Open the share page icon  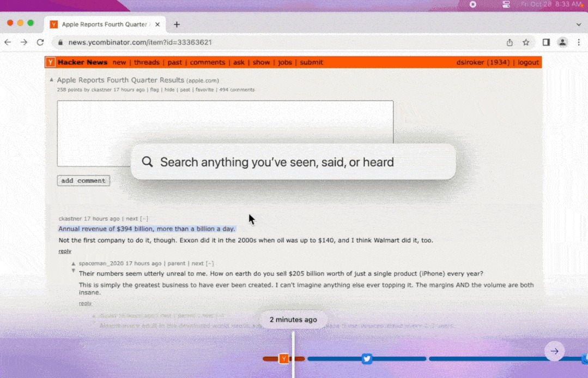[x=510, y=43]
